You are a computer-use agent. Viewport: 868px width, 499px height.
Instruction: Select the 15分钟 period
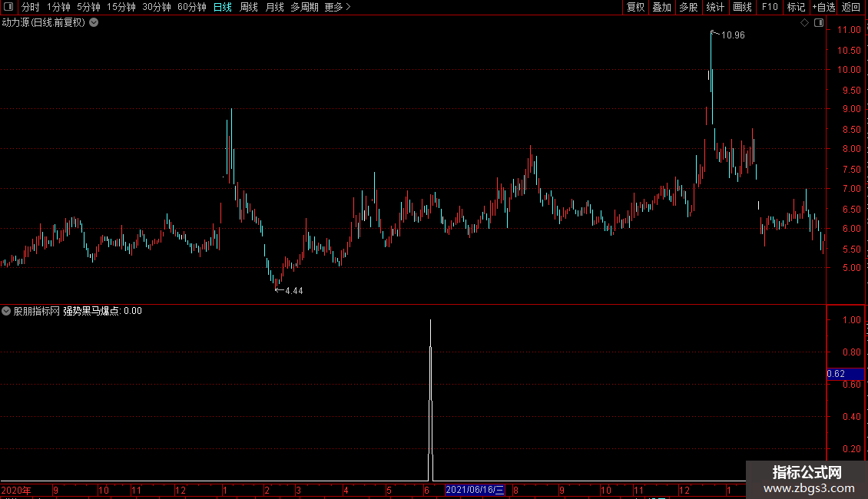(121, 7)
